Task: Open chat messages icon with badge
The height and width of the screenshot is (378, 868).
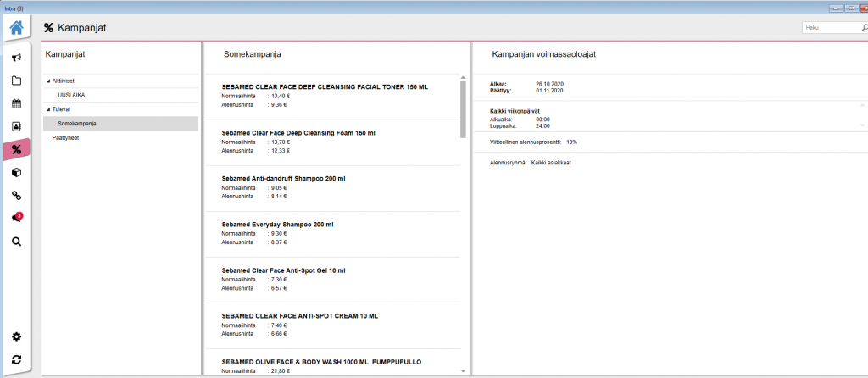Action: click(17, 218)
